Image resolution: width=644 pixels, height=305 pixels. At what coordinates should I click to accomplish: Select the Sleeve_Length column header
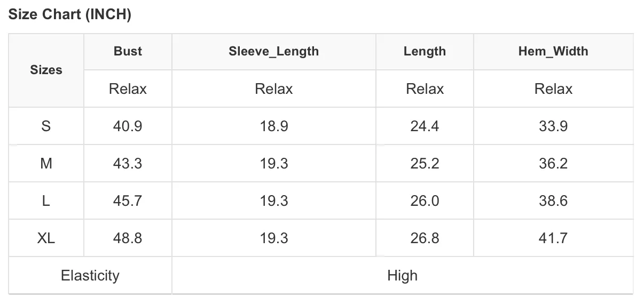click(274, 51)
